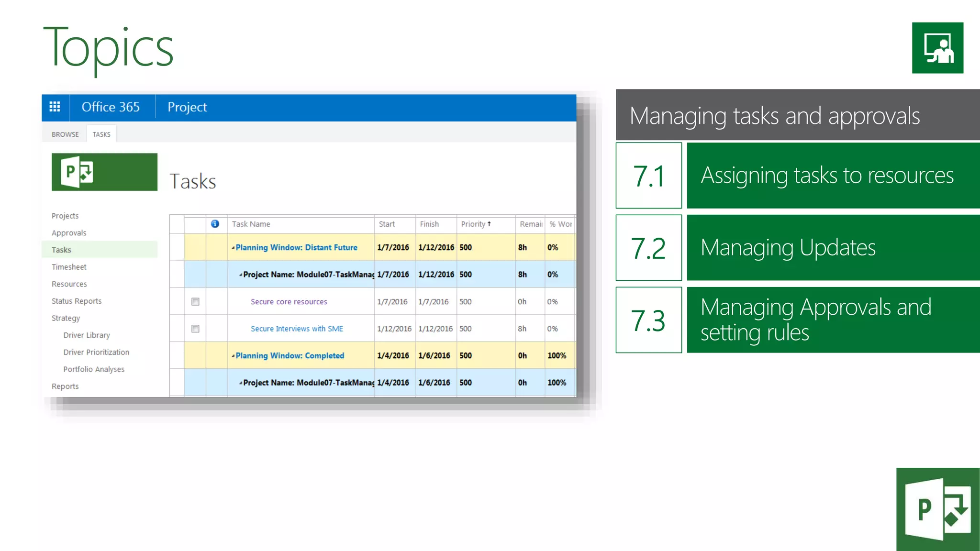Open the Secure Interviews with SME task
This screenshot has width=980, height=551.
pyautogui.click(x=297, y=329)
